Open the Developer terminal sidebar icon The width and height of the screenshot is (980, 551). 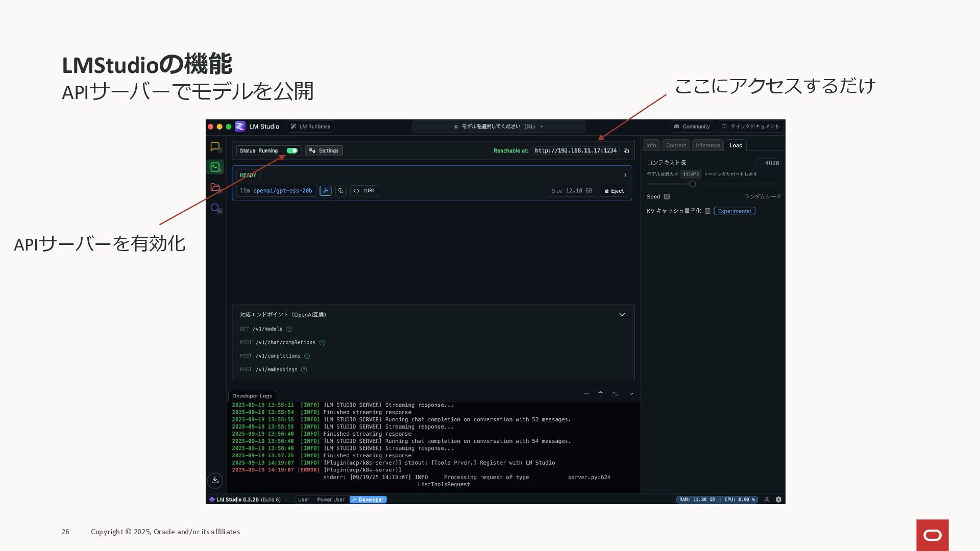[215, 167]
